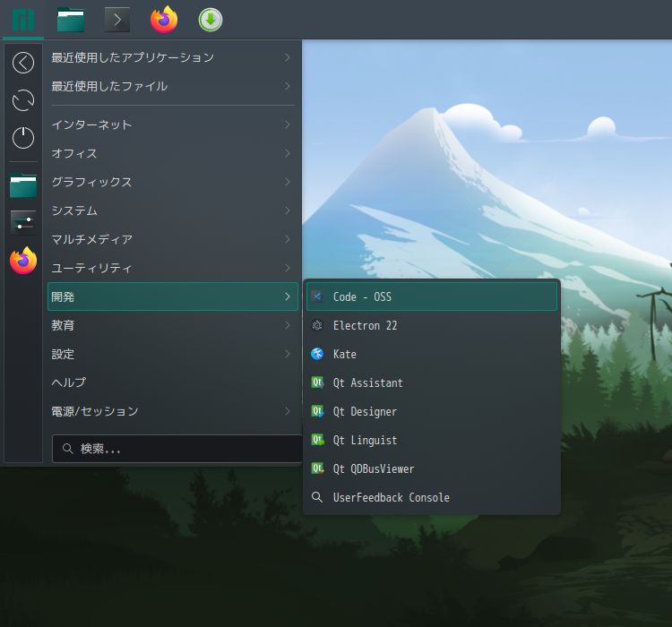Select the オフィス category

[x=173, y=153]
